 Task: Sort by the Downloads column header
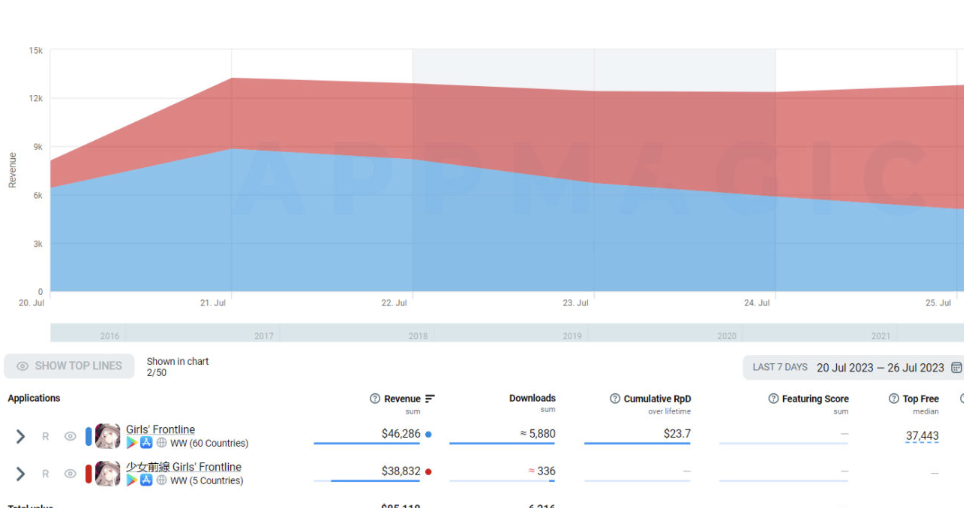click(x=532, y=398)
